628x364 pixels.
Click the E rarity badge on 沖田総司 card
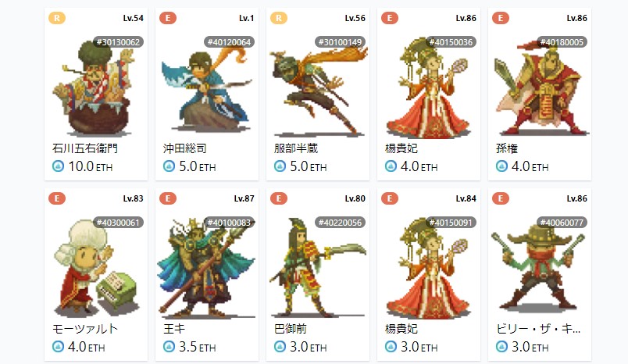tap(168, 18)
